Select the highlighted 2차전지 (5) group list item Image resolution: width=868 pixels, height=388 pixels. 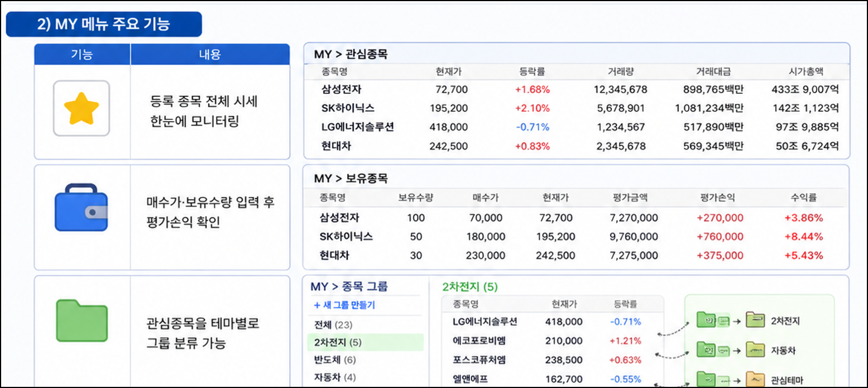(x=366, y=342)
